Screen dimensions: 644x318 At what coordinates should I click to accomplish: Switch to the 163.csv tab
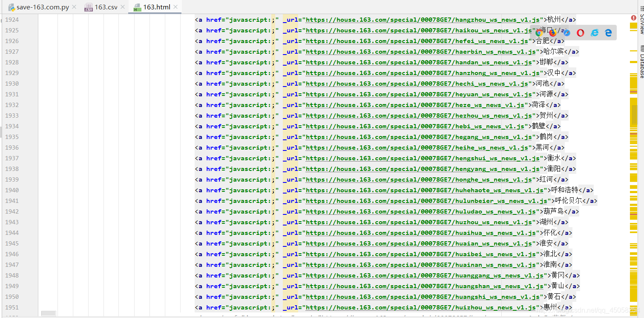click(105, 7)
